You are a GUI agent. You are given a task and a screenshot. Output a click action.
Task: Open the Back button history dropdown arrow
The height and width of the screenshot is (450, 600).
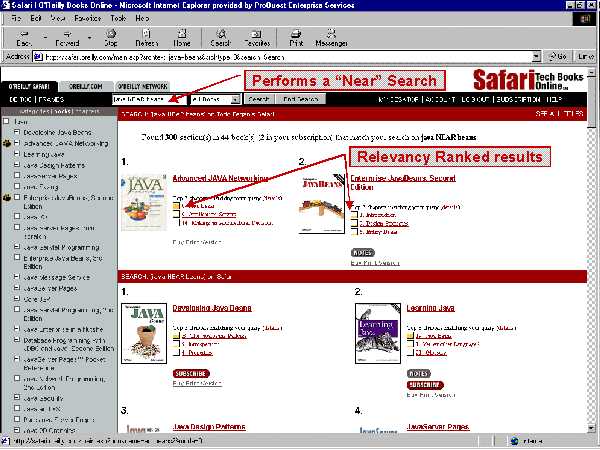click(x=45, y=38)
